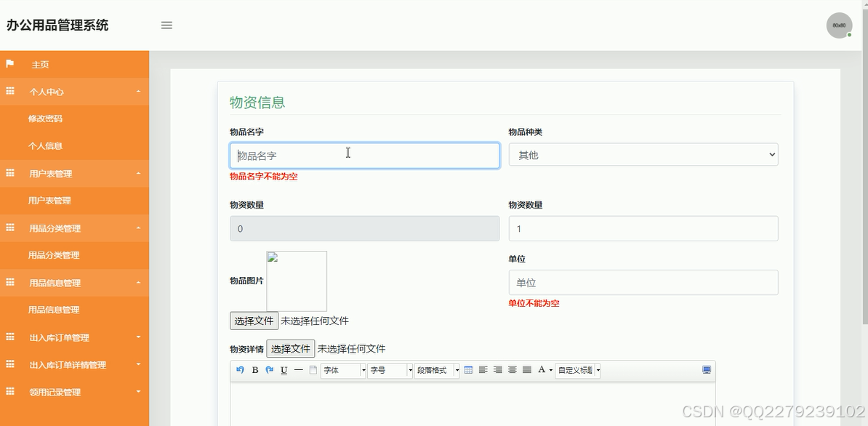Viewport: 868px width, 426px height.
Task: Click the Undo icon in the editor toolbar
Action: (x=239, y=370)
